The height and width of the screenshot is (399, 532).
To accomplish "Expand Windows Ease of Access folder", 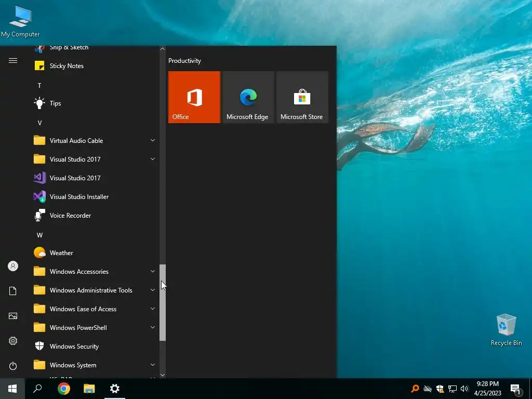I will [95, 309].
